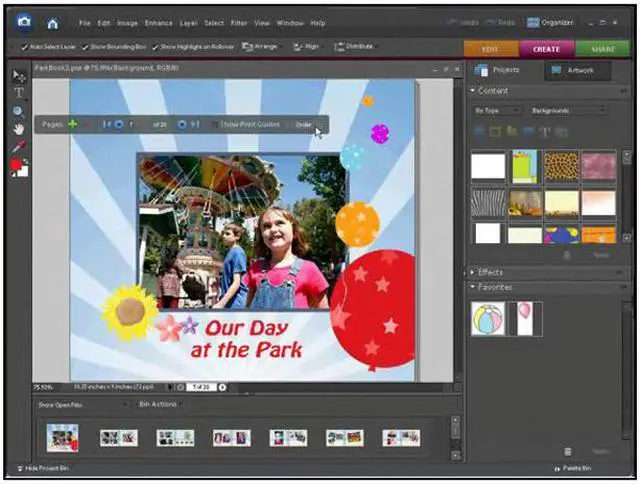Collapse the Favorites panel section

(473, 287)
